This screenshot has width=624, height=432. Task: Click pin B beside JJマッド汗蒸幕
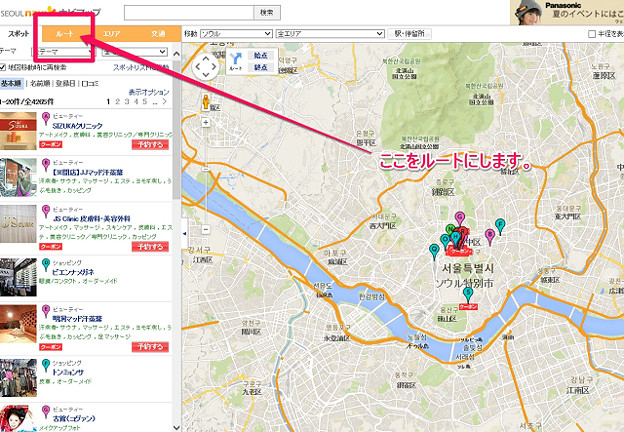click(46, 165)
